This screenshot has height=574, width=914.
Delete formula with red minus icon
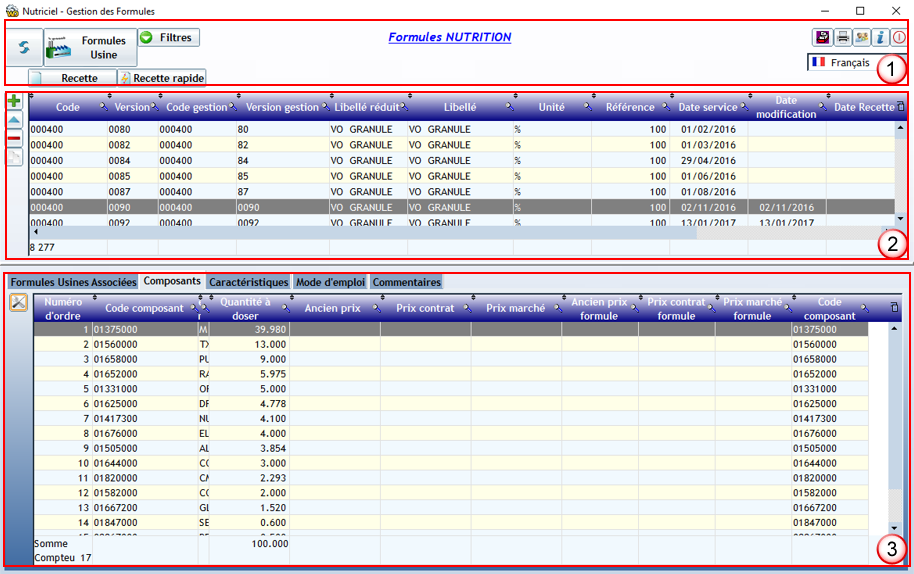click(14, 139)
